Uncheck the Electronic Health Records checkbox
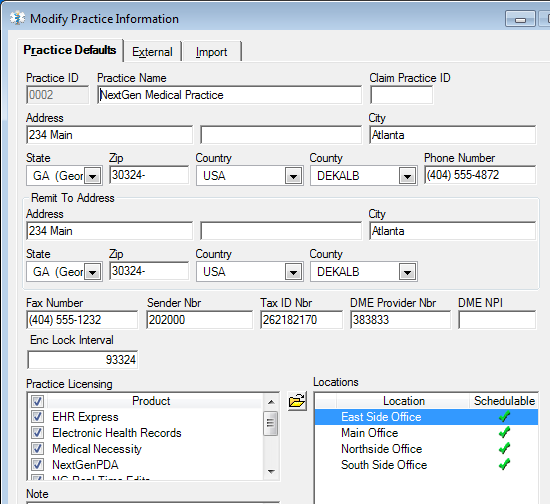This screenshot has height=504, width=550. point(38,433)
